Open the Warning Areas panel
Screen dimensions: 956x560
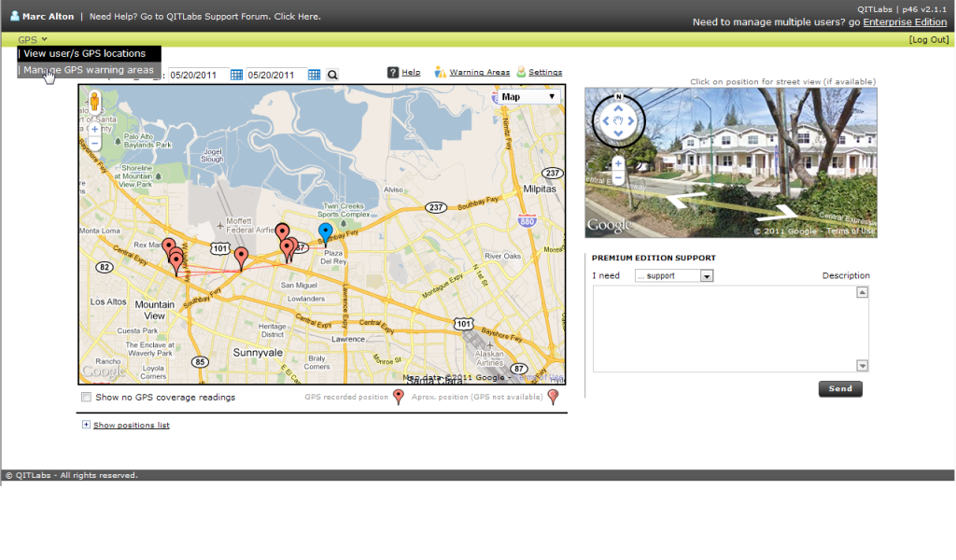(x=479, y=72)
